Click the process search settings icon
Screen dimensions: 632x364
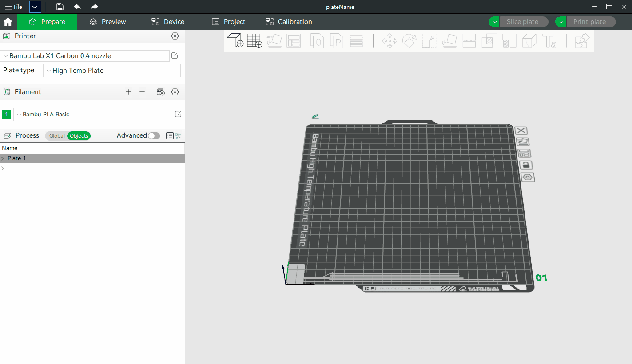coord(179,136)
